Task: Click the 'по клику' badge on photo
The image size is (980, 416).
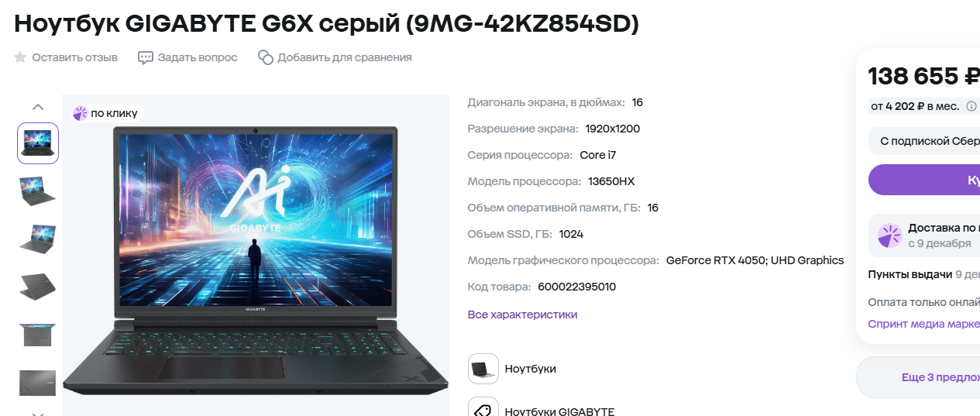Action: [x=105, y=113]
